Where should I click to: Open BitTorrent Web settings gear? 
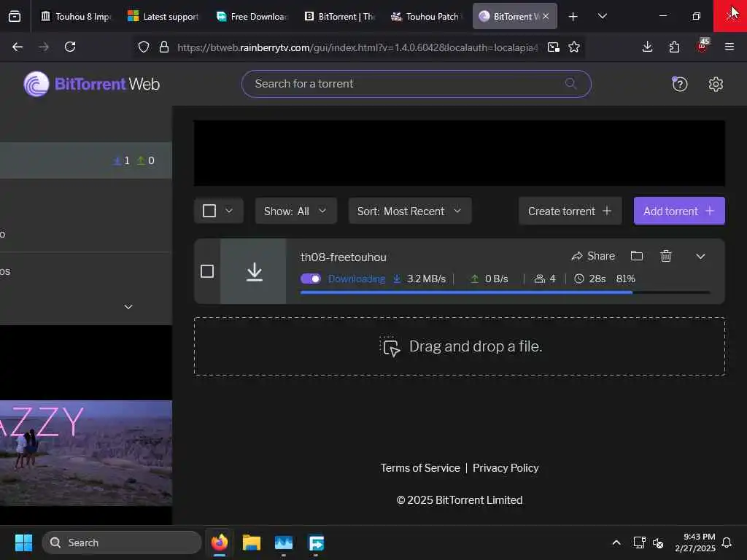click(x=716, y=85)
